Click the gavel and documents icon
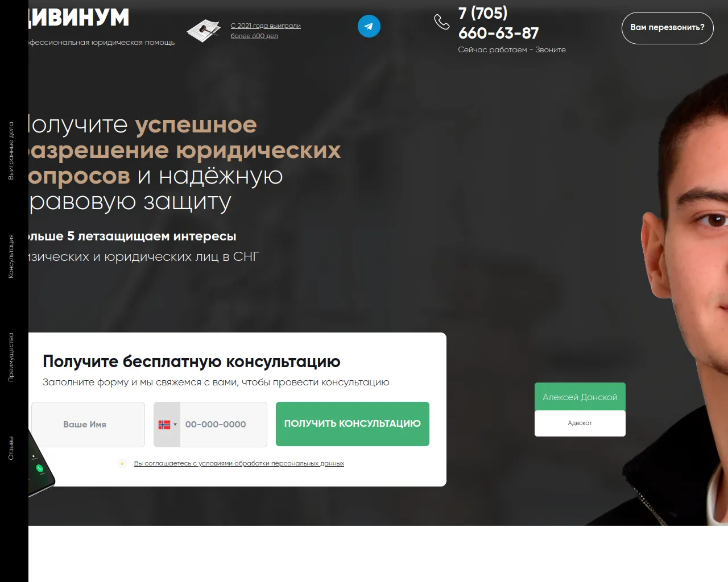Screen dimensions: 728x582 [204, 31]
